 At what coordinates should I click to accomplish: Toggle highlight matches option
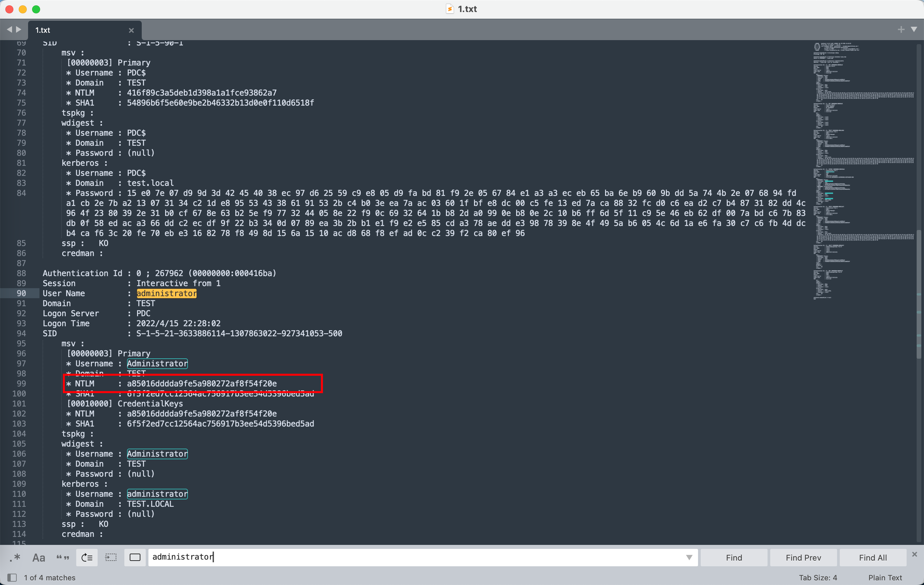tap(135, 557)
